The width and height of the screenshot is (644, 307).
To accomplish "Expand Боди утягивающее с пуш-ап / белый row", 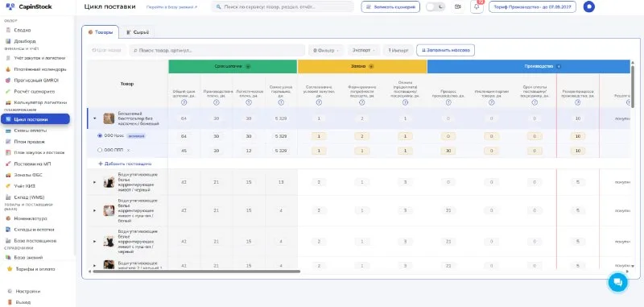I will point(95,210).
